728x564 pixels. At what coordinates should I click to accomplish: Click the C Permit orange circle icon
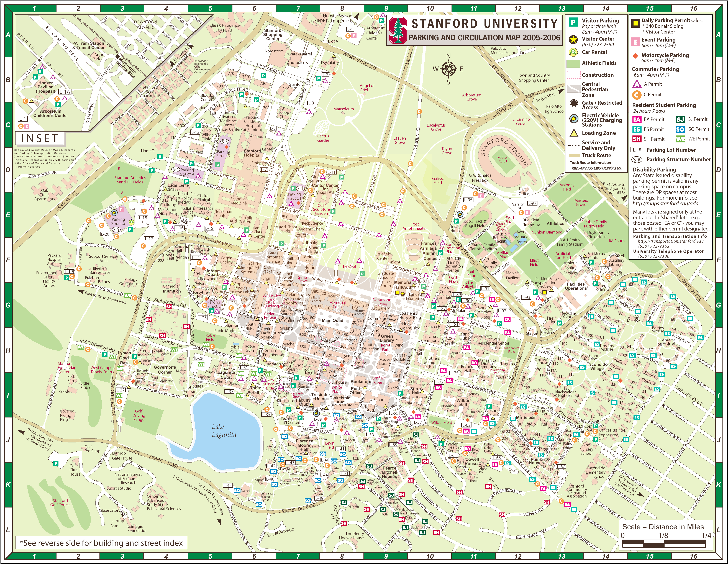point(637,95)
